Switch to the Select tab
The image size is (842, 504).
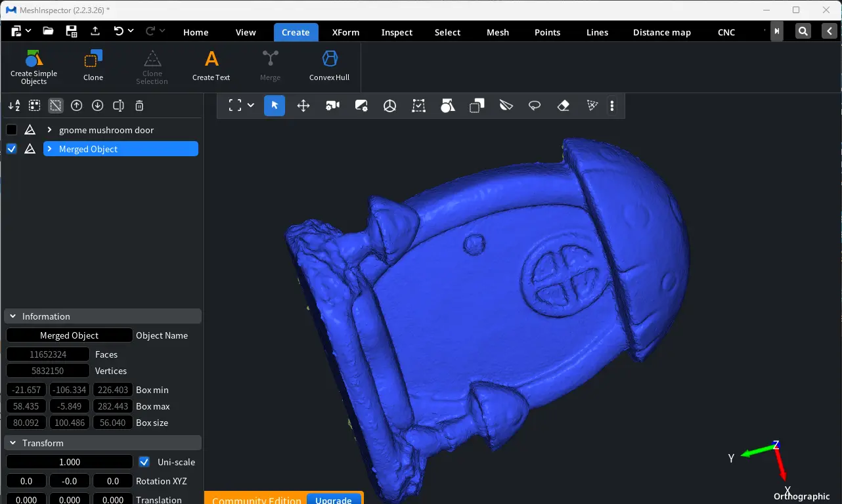click(x=448, y=32)
